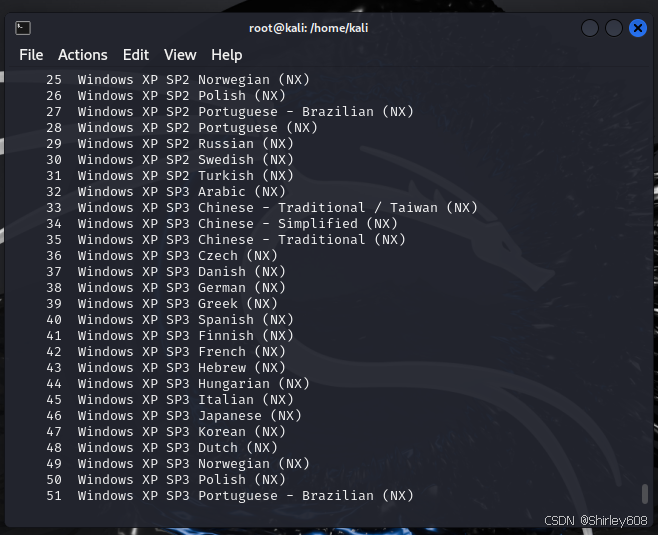Select line 25 Windows XP SP2 Norwegian (NX)
658x535 pixels.
click(x=178, y=80)
